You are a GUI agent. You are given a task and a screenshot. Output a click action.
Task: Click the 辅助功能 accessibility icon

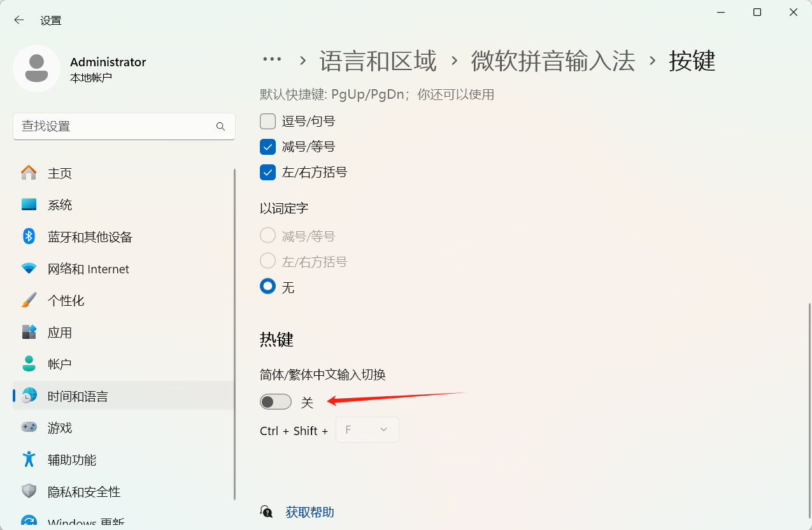tap(29, 460)
